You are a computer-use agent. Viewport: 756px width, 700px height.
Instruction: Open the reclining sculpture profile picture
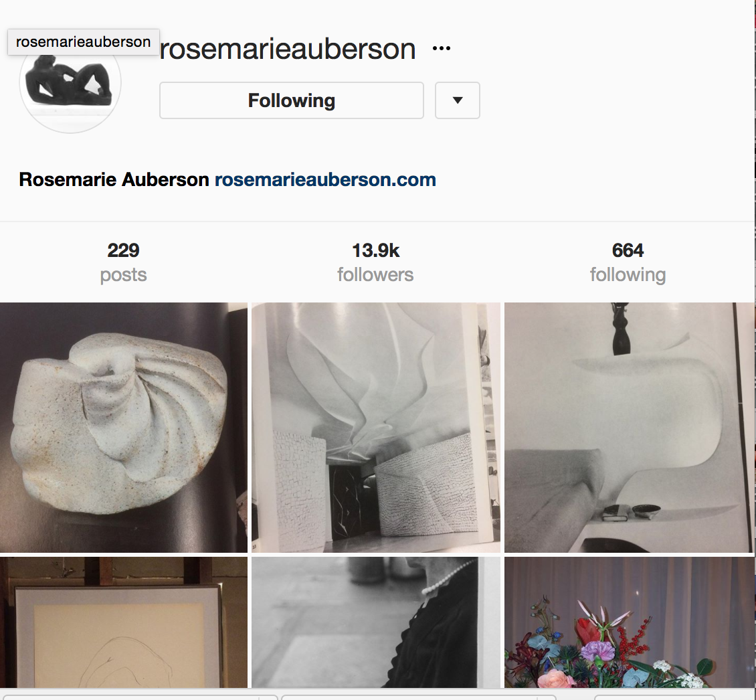pyautogui.click(x=70, y=83)
